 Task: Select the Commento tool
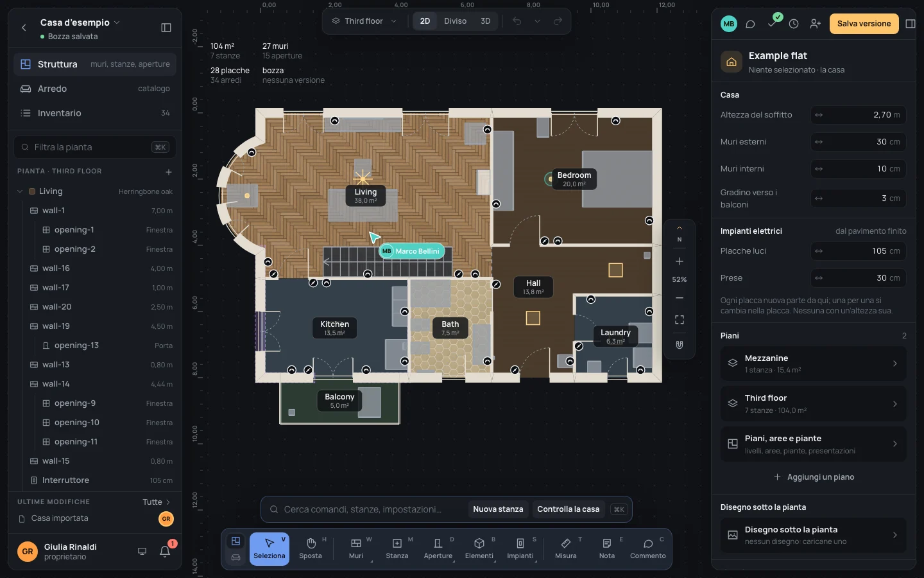tap(648, 549)
